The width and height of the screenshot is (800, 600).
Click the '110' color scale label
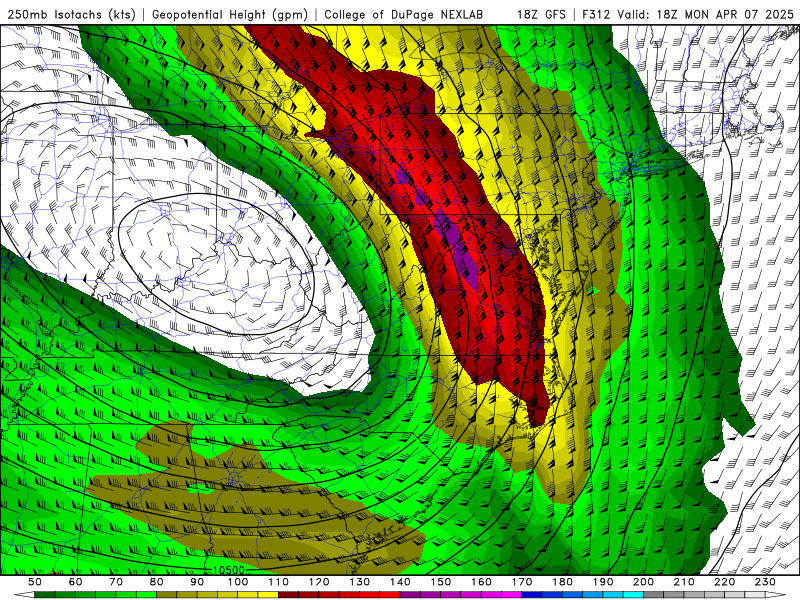click(x=279, y=582)
